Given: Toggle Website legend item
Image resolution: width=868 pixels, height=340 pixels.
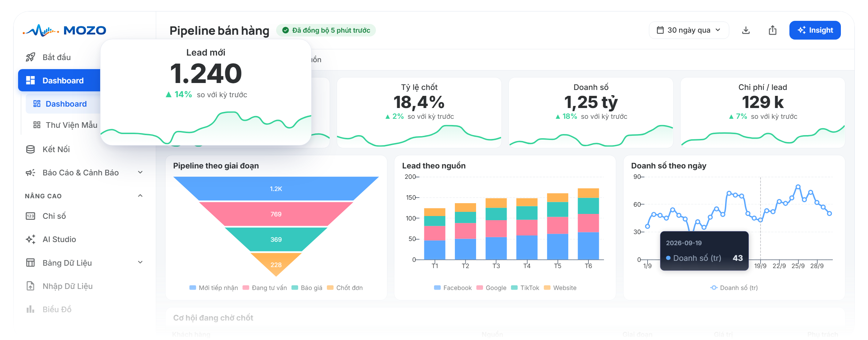Looking at the screenshot, I should click(x=560, y=288).
